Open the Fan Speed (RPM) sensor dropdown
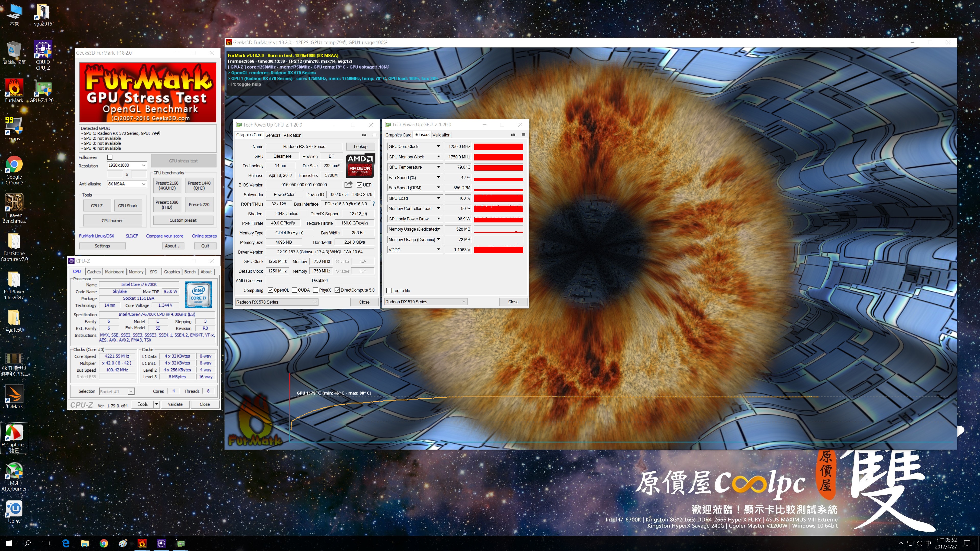 coord(438,188)
